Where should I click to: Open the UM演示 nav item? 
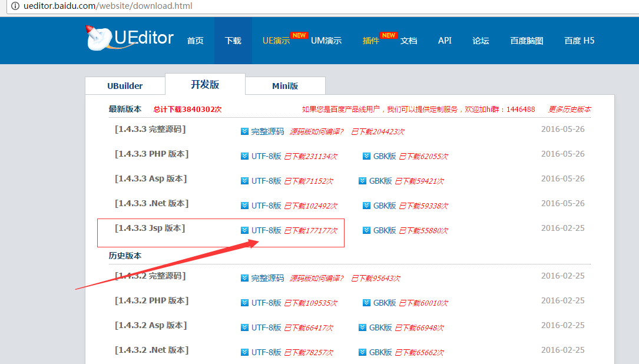[326, 41]
